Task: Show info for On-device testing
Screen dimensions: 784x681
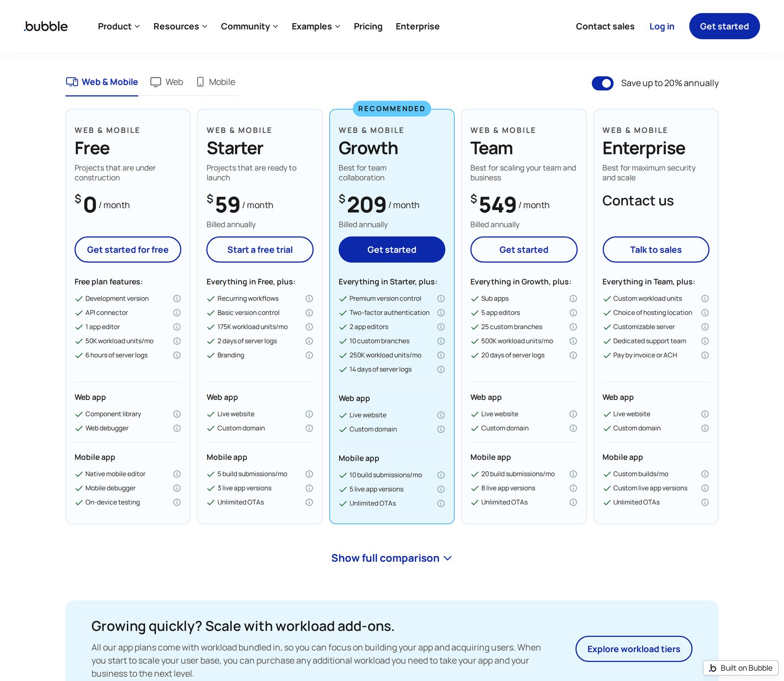Action: click(x=177, y=503)
